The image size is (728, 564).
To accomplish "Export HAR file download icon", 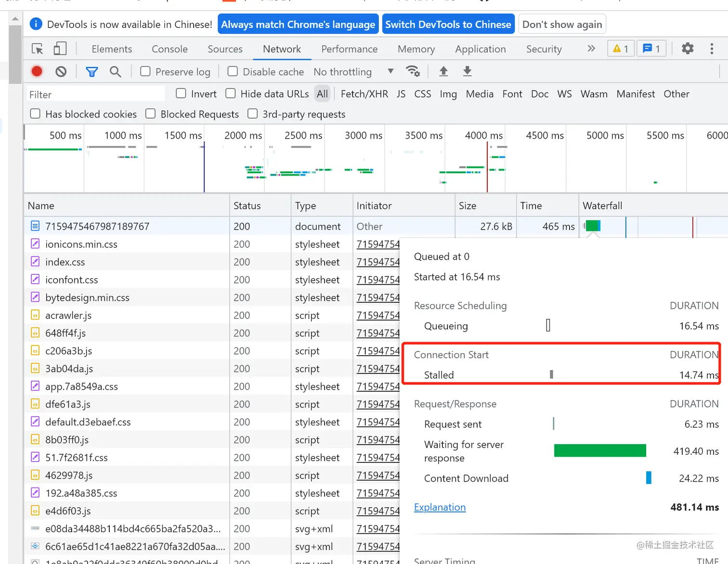I will coord(467,71).
